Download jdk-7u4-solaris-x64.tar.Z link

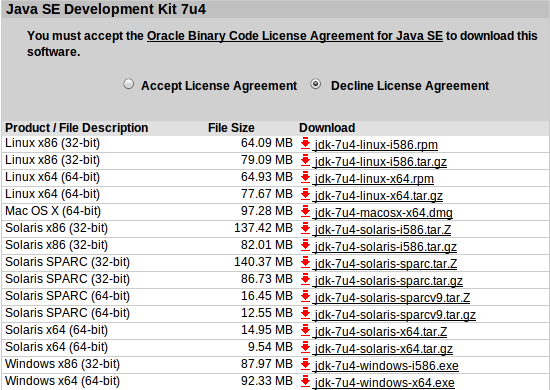381,332
